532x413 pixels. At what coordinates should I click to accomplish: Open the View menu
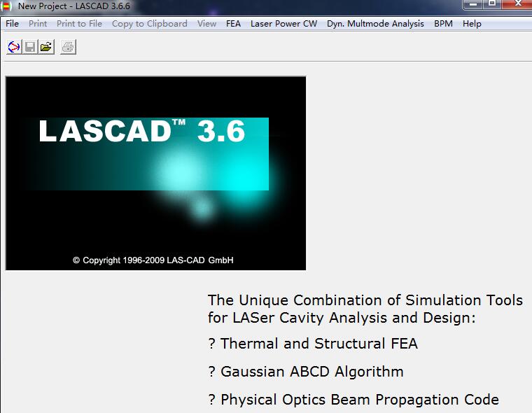click(207, 24)
